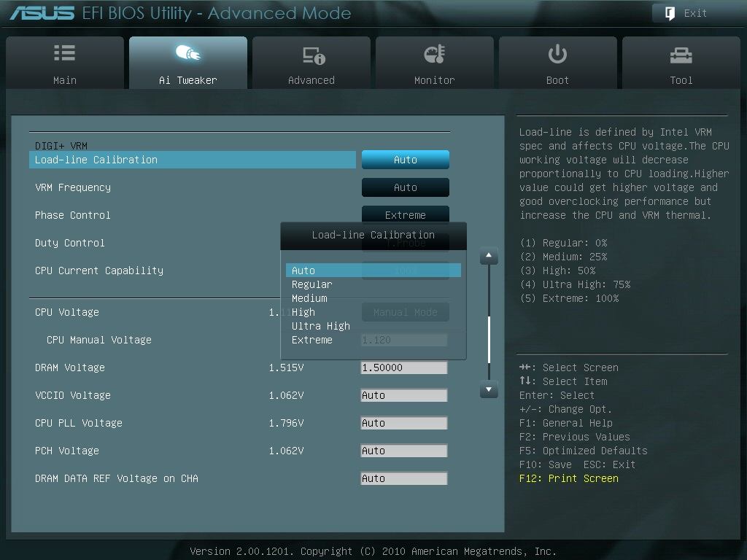Click the PCH Voltage Auto field

point(404,451)
